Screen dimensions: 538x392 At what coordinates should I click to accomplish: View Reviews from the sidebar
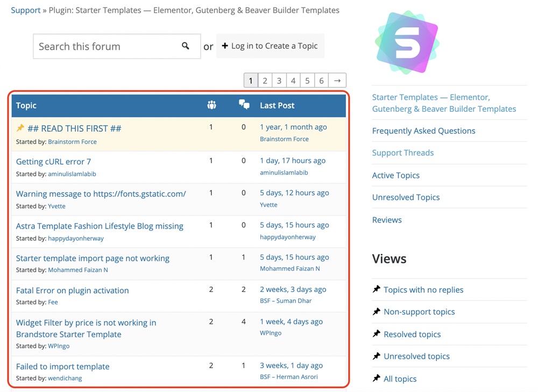coord(387,220)
